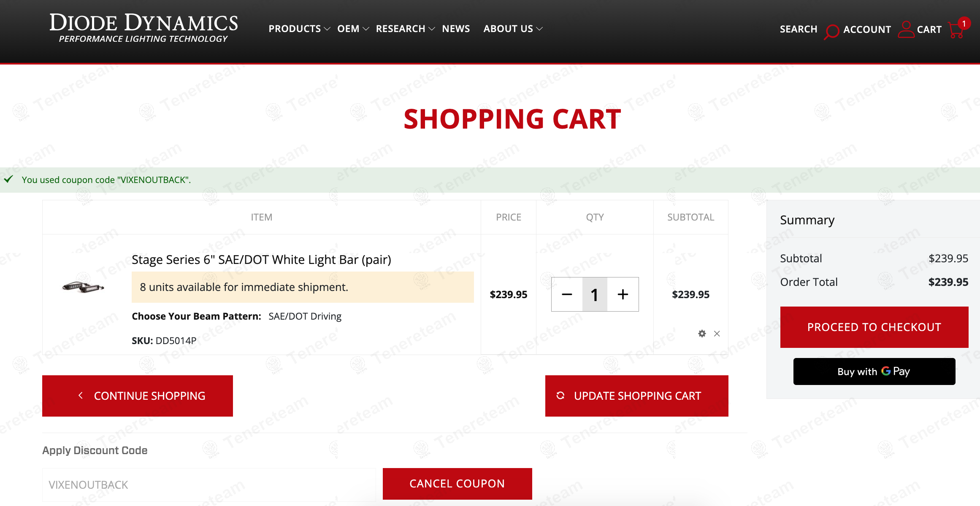Go to the NEWS page
The height and width of the screenshot is (506, 980).
tap(456, 29)
